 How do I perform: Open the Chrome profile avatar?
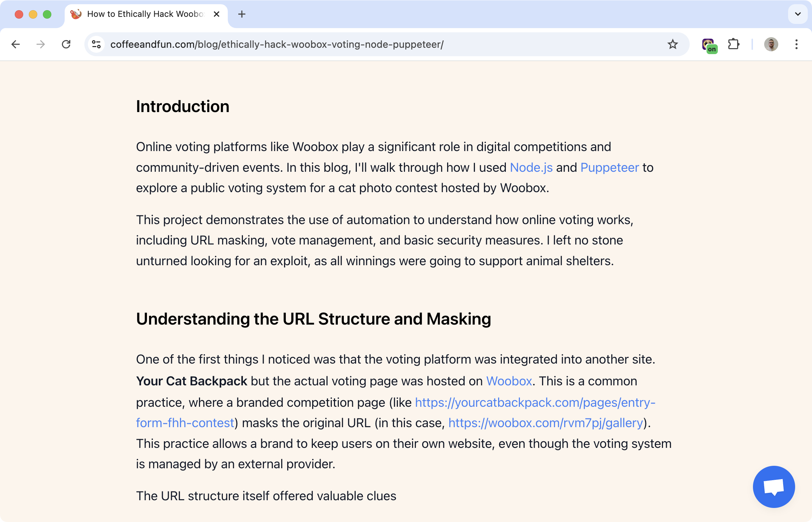point(771,44)
